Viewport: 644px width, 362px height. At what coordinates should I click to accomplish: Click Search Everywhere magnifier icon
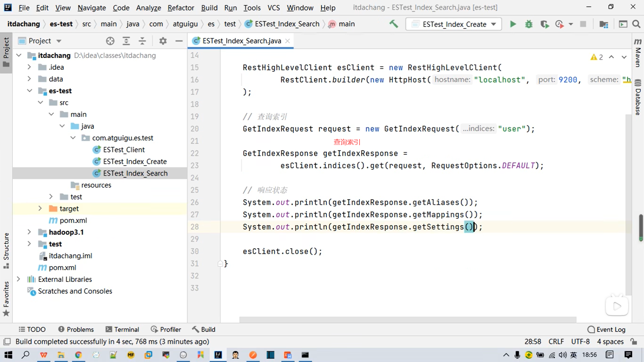point(636,24)
